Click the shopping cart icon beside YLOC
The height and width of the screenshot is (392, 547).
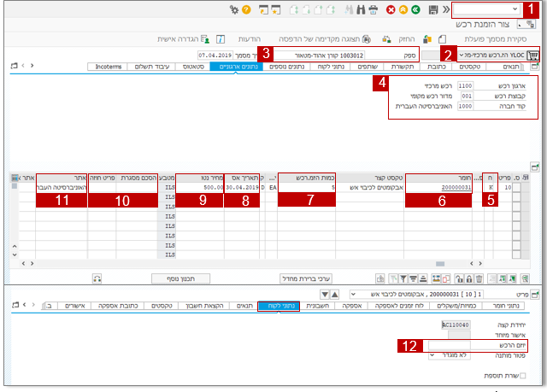click(533, 55)
